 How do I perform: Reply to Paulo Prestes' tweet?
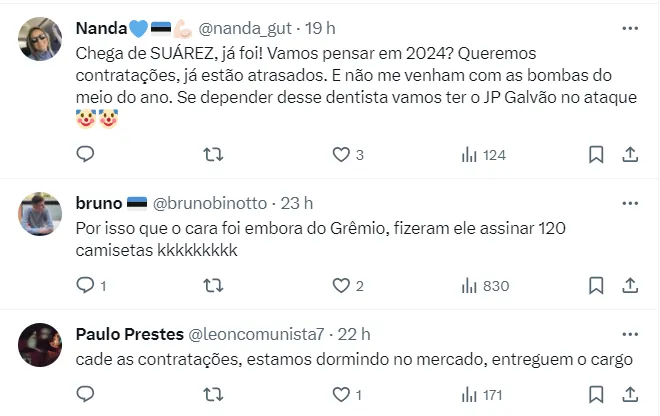click(x=86, y=396)
